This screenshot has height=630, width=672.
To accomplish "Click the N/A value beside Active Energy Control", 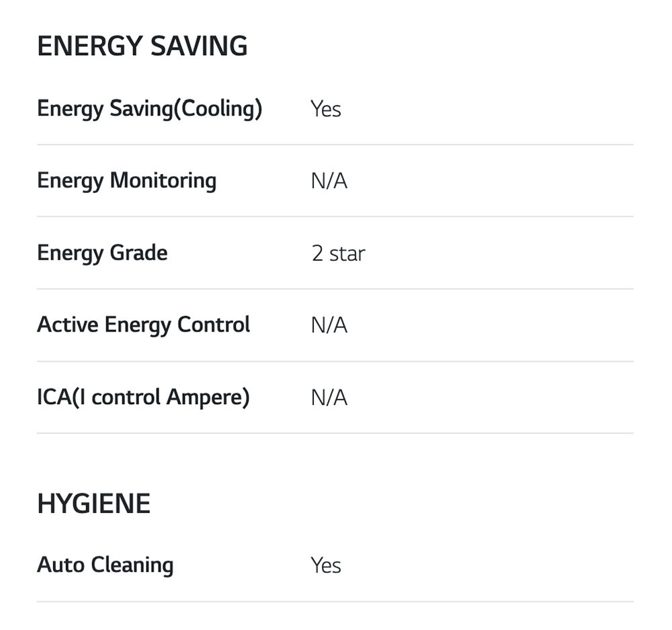I will click(x=329, y=325).
